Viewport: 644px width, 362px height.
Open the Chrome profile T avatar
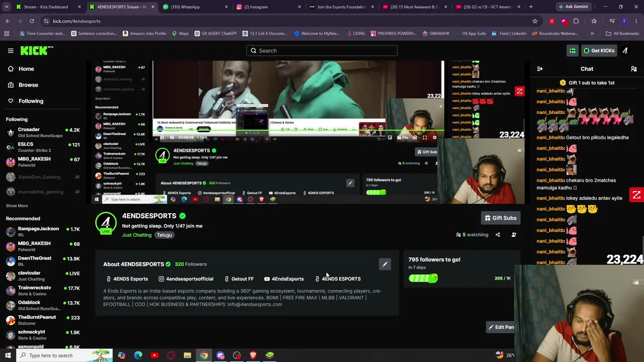point(624,21)
